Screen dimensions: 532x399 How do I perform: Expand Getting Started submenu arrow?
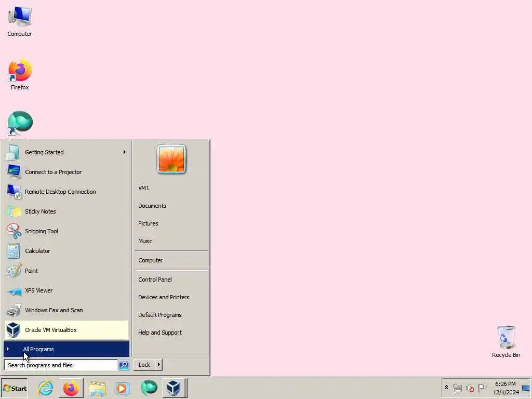pyautogui.click(x=125, y=152)
